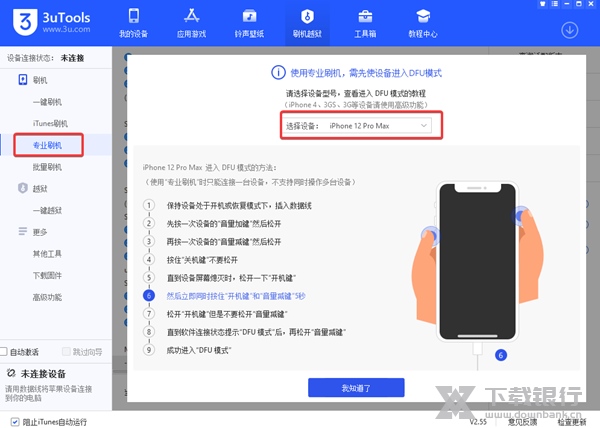Click step 4 text 按住关机键不要松开

tap(202, 260)
